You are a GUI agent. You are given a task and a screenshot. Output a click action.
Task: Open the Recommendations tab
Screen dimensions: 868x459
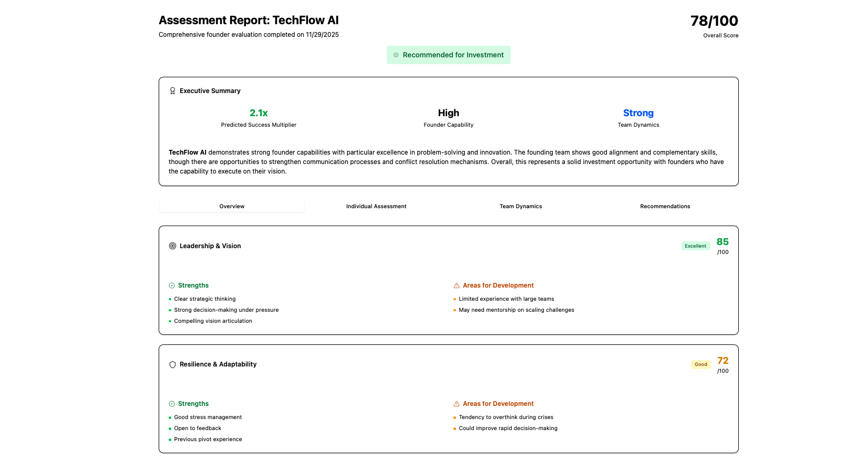pyautogui.click(x=665, y=206)
